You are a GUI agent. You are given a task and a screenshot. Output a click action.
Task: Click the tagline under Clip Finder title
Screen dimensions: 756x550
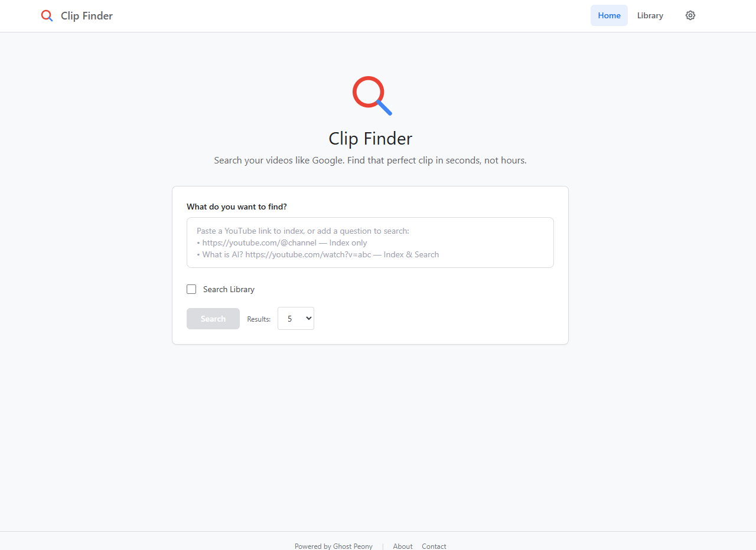370,160
